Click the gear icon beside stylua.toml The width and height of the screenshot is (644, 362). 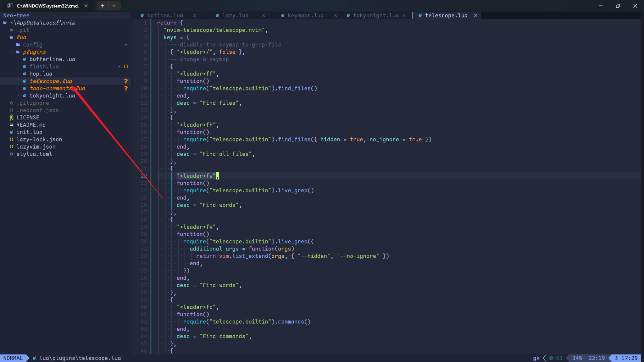click(x=11, y=154)
